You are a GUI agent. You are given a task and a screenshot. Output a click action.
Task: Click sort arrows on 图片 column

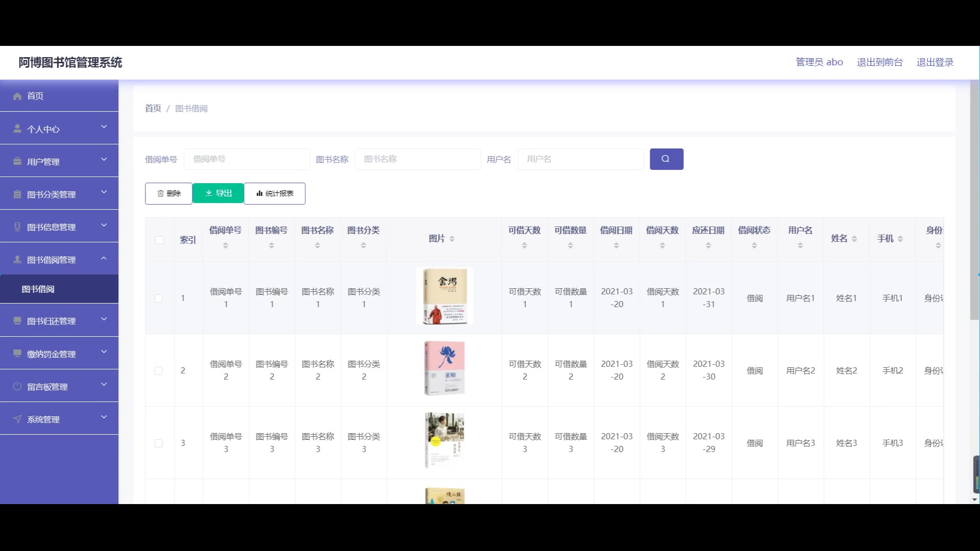(x=452, y=239)
